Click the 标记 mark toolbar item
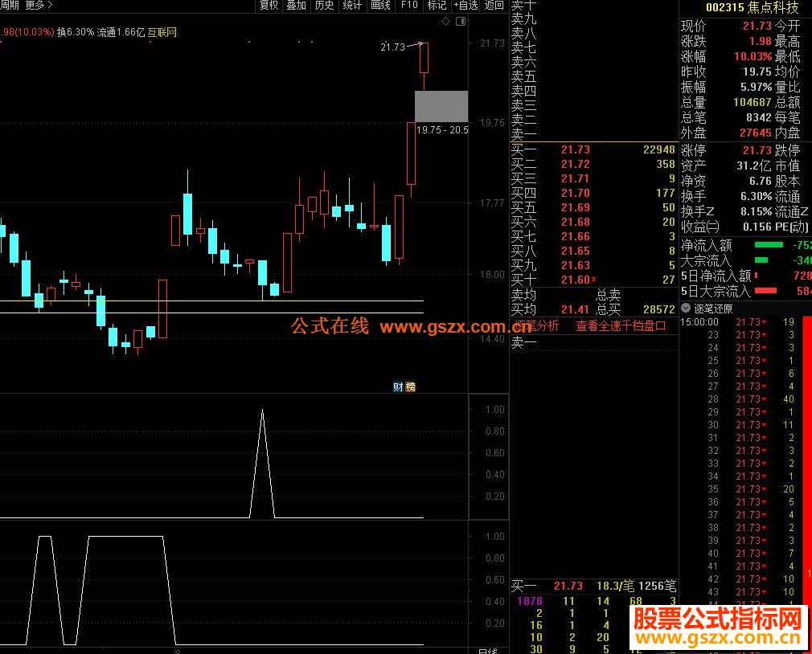The height and width of the screenshot is (654, 812). pyautogui.click(x=437, y=5)
